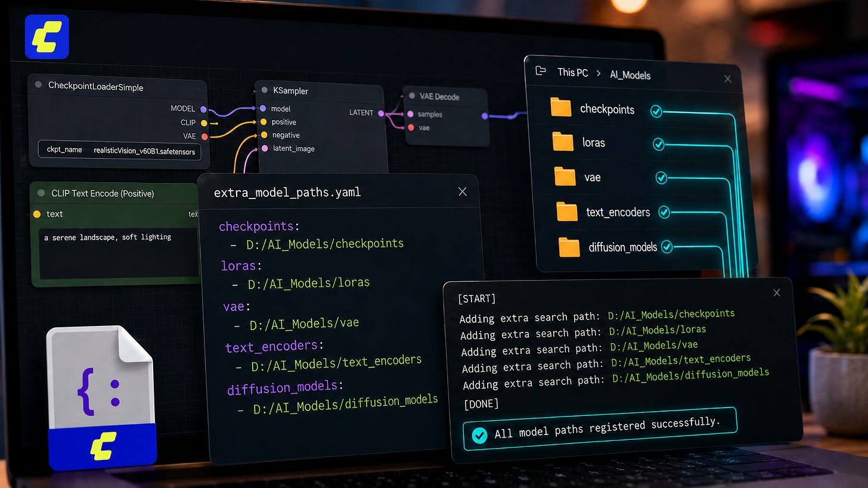Click the 'loras:' key in the YAML
The image size is (868, 488).
[x=241, y=266]
